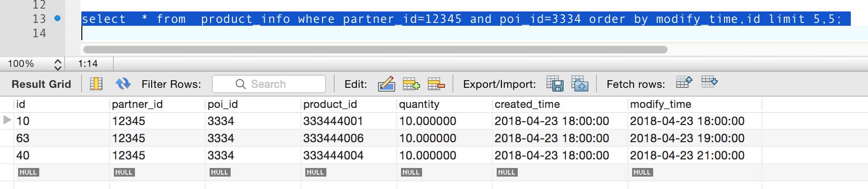The height and width of the screenshot is (189, 868).
Task: Select created_time cell in row id 63
Action: coord(560,138)
